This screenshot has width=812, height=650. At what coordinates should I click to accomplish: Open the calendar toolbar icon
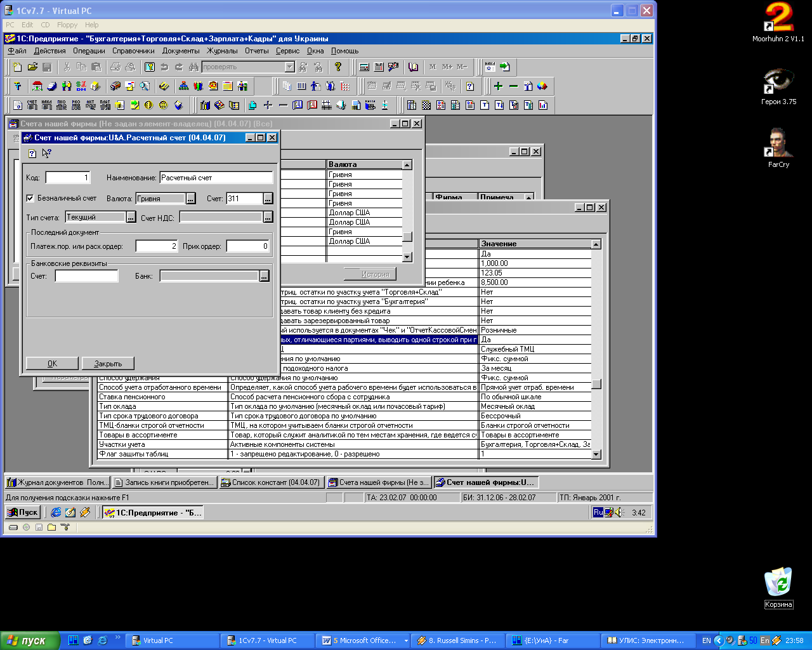click(x=379, y=67)
